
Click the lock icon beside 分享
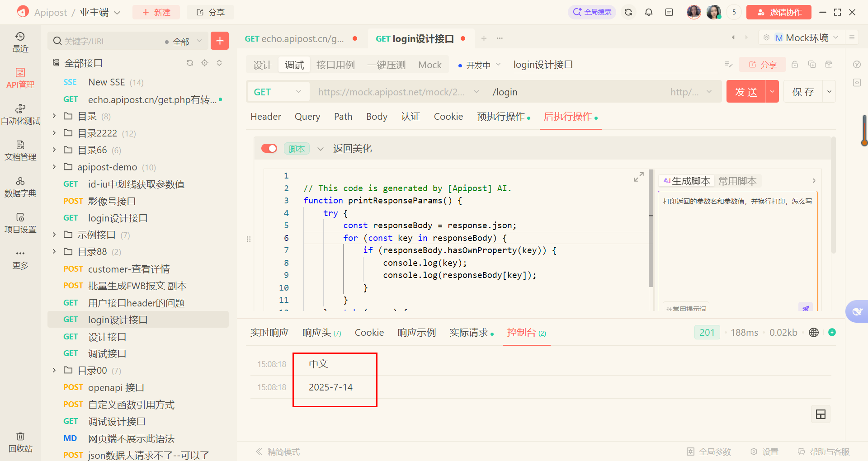click(795, 65)
